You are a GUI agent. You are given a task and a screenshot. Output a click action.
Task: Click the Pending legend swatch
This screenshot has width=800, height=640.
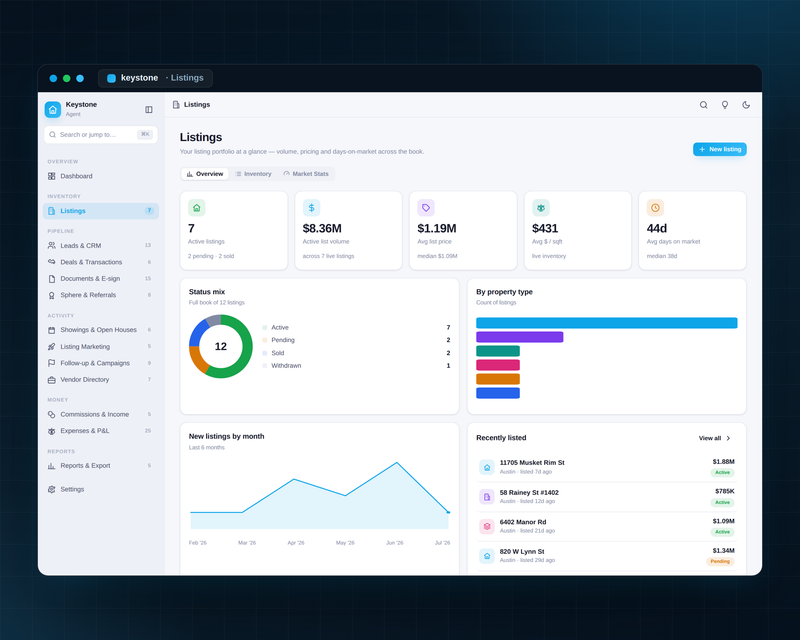click(x=265, y=340)
